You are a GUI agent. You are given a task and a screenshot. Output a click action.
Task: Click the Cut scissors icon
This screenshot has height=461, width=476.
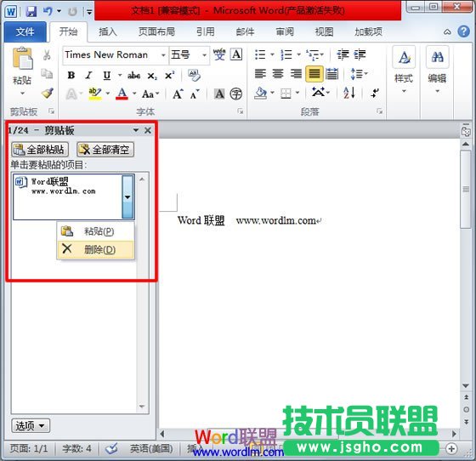[x=47, y=55]
